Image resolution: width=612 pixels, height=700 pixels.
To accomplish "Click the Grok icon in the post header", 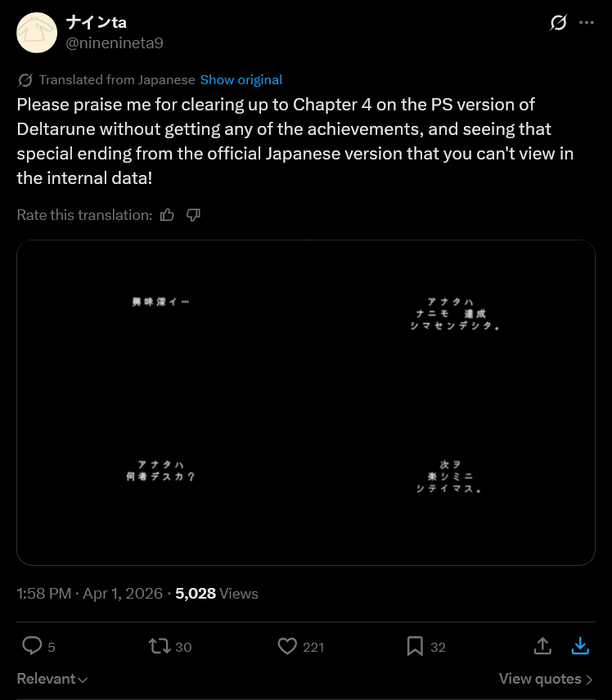I will tap(558, 22).
